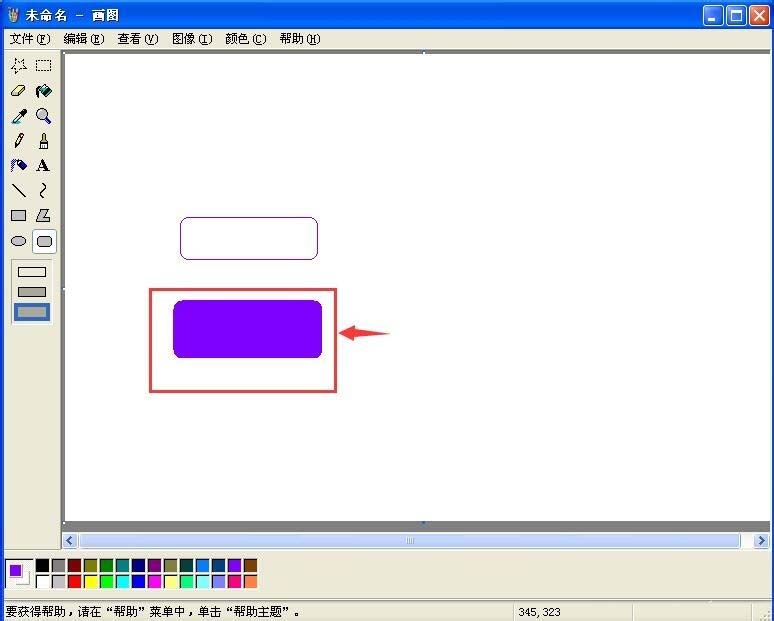Click the horizontal scrollbar left arrow

click(x=70, y=541)
